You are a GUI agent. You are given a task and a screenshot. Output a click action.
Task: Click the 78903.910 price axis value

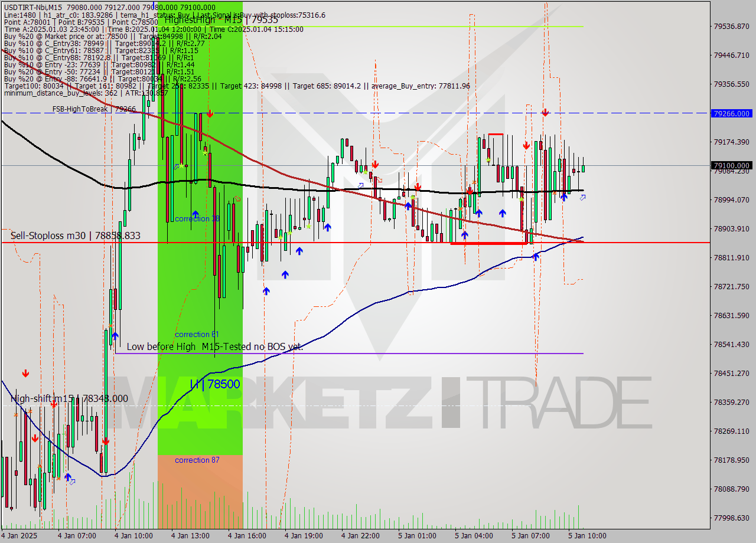pos(732,229)
